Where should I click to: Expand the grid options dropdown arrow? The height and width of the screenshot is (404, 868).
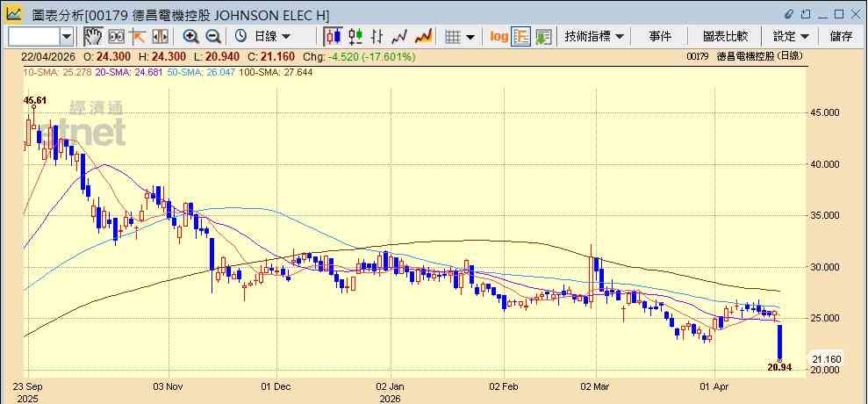[x=470, y=37]
